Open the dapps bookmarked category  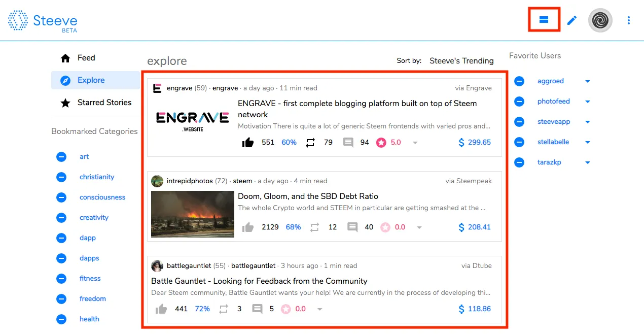89,258
